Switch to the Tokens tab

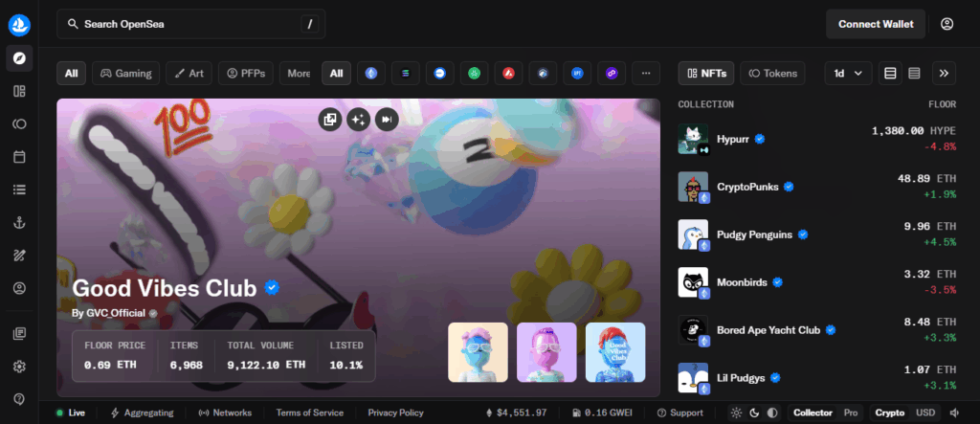(773, 73)
